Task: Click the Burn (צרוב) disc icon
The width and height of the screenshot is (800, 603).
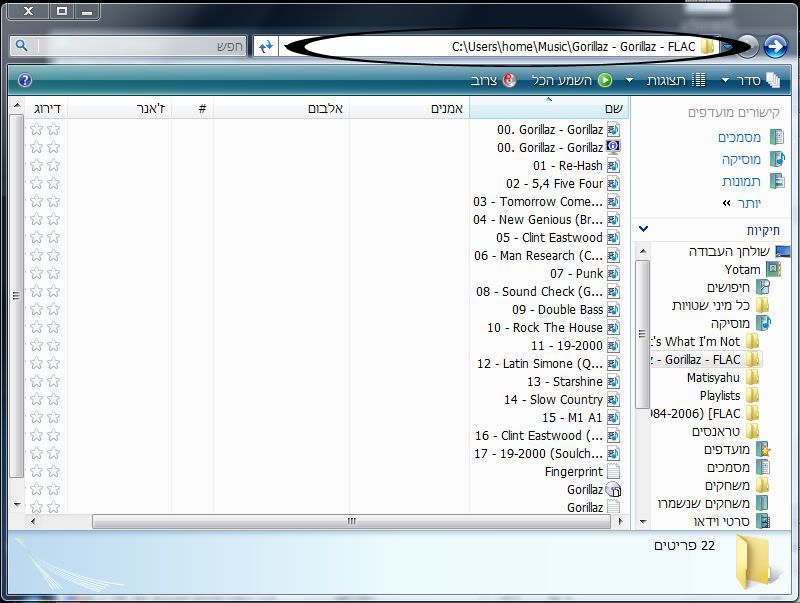Action: click(510, 80)
